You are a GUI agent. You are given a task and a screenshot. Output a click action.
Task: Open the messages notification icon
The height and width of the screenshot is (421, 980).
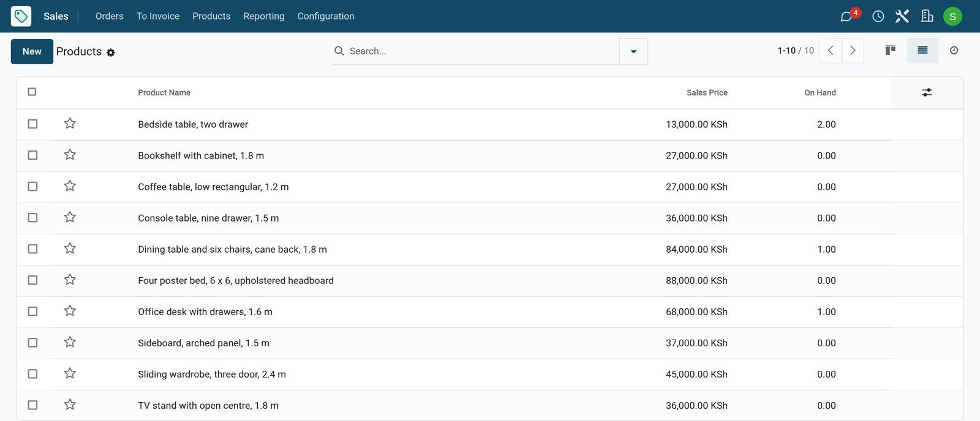[x=847, y=16]
